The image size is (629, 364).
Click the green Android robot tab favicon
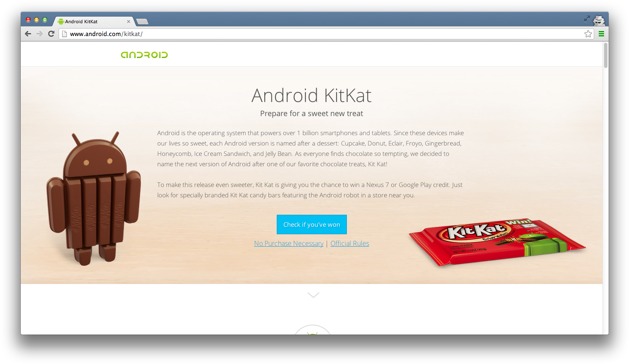[x=61, y=22]
